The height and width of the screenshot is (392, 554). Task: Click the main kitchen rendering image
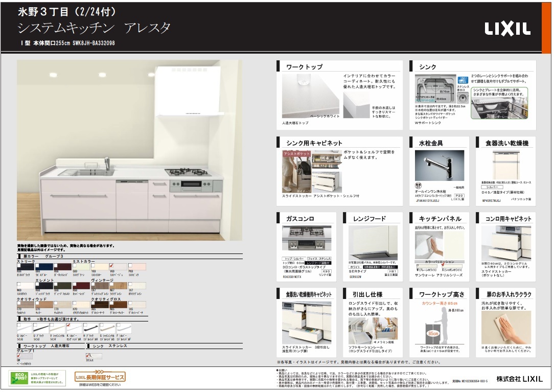[x=129, y=150]
